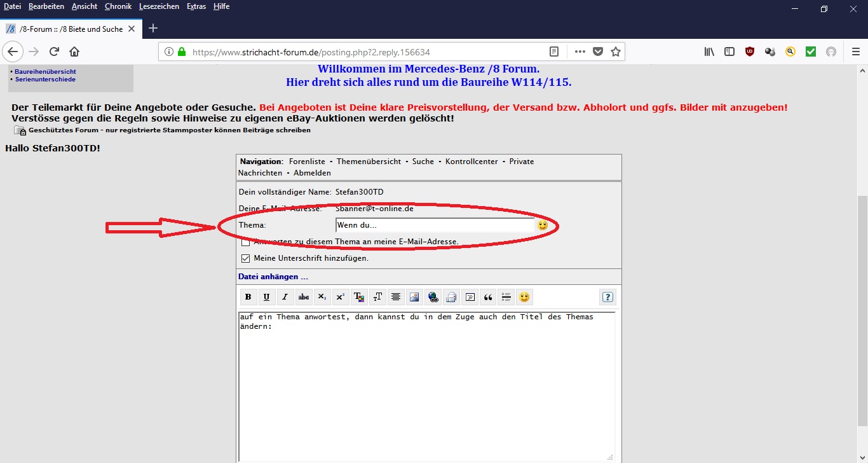Toggle strikethrough text formatting
This screenshot has width=868, height=463.
pyautogui.click(x=304, y=297)
